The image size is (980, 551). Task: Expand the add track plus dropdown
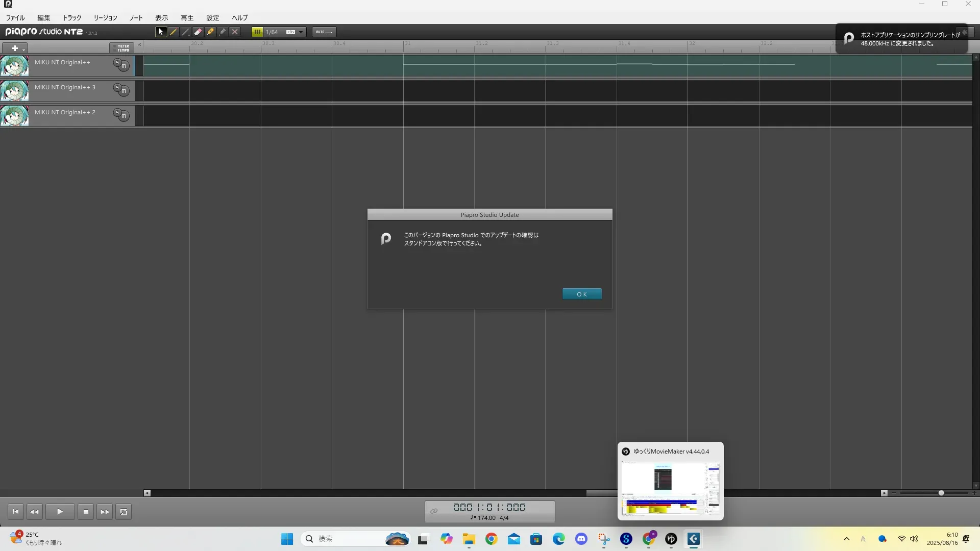click(x=23, y=49)
